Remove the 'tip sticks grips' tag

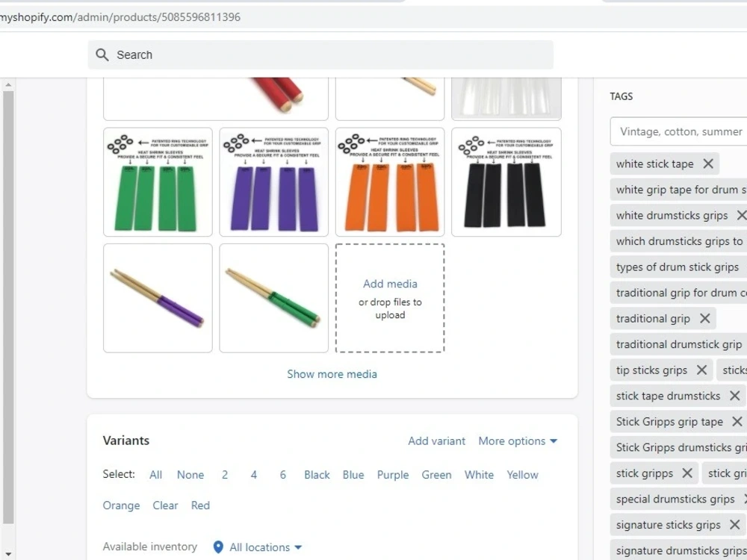(x=701, y=370)
